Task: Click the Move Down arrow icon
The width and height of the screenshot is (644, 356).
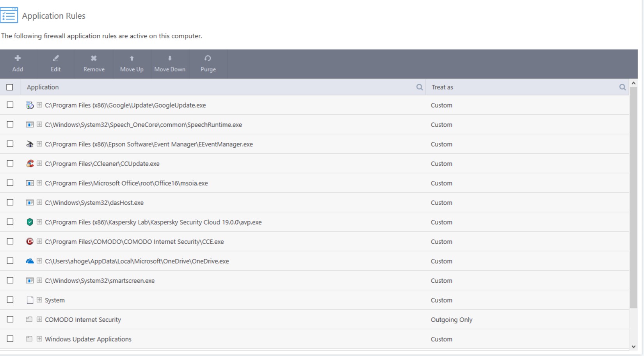Action: (x=170, y=58)
